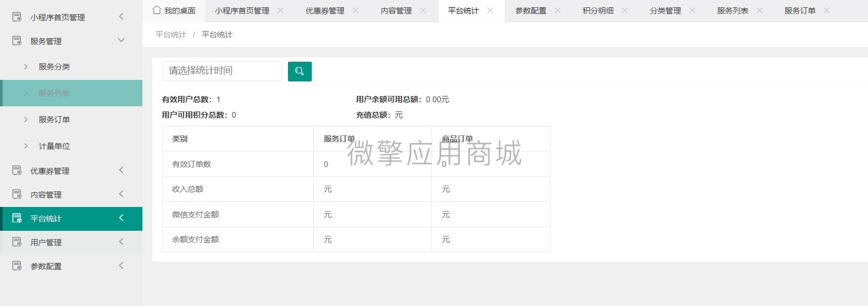Click the 有效用户总数 label
The height and width of the screenshot is (306, 868).
(x=187, y=100)
